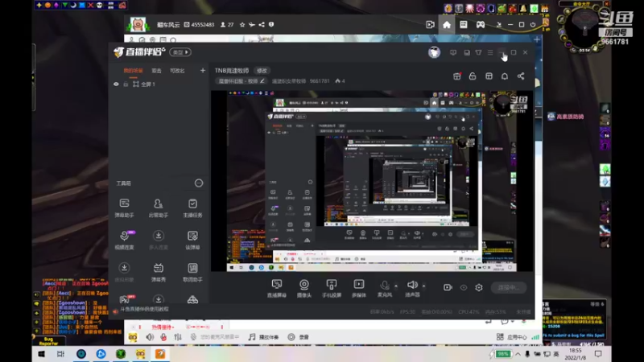Click the 修改 button beside stream title
The image size is (644, 362).
click(262, 71)
